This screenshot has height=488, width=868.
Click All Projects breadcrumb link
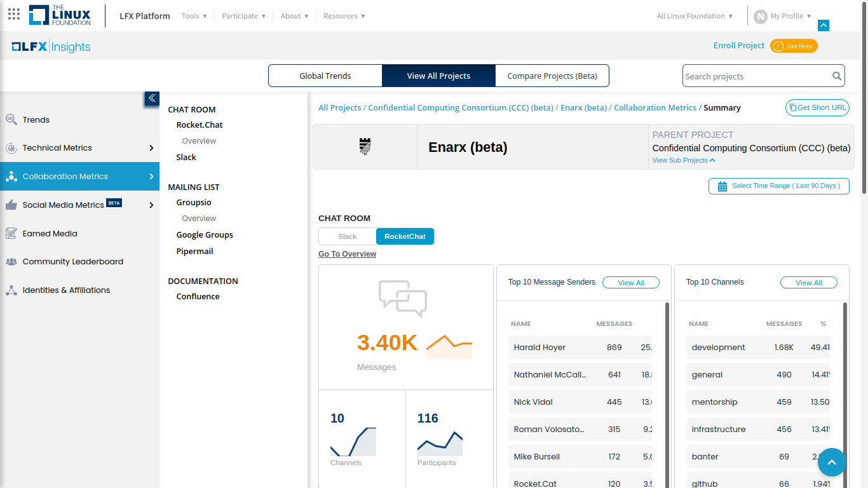click(x=340, y=108)
